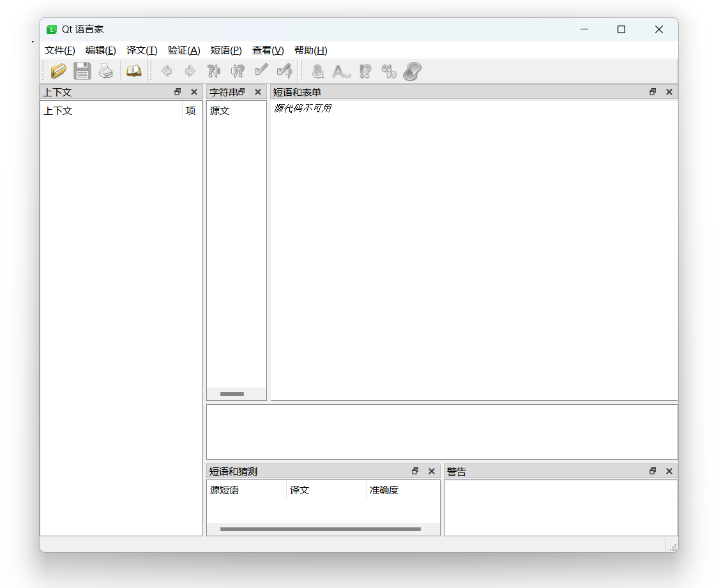Screen dimensions: 721x588
Task: Sort by 源短语 column header
Action: [x=247, y=490]
